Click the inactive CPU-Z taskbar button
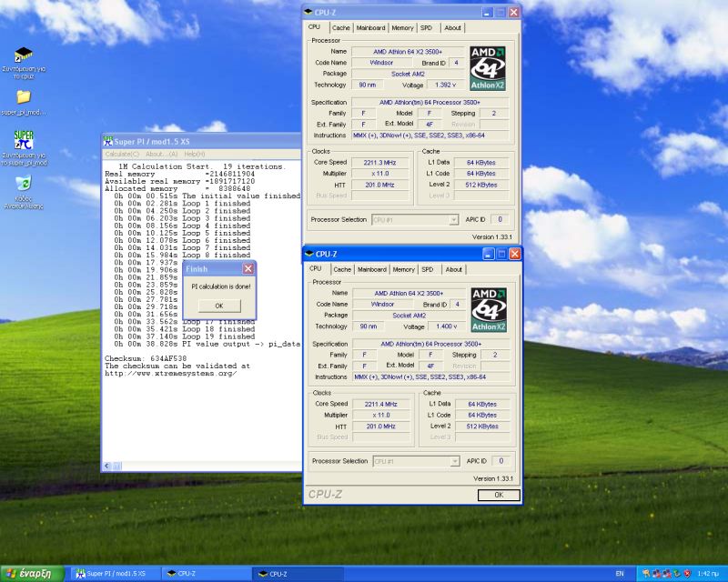This screenshot has width=728, height=582. (x=207, y=574)
